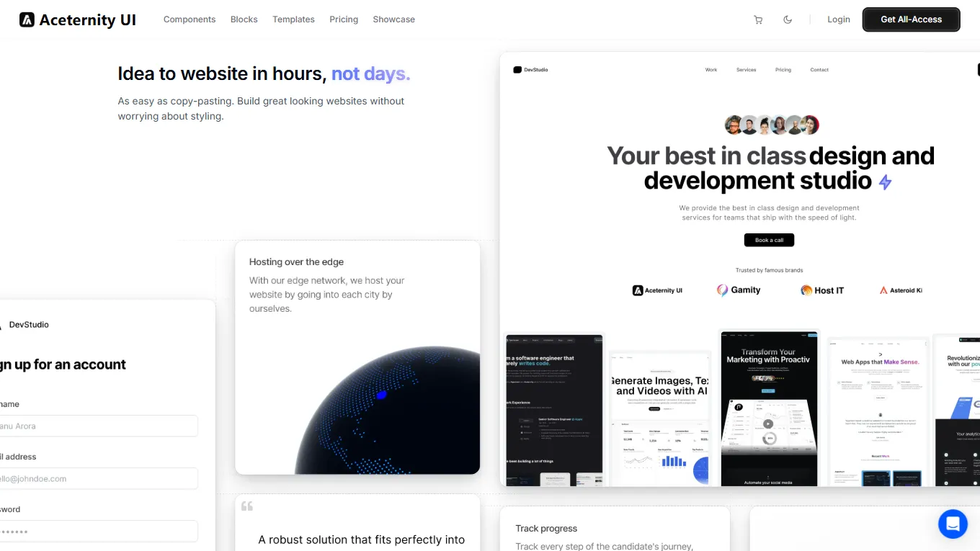
Task: Click the email address input field
Action: 99,478
